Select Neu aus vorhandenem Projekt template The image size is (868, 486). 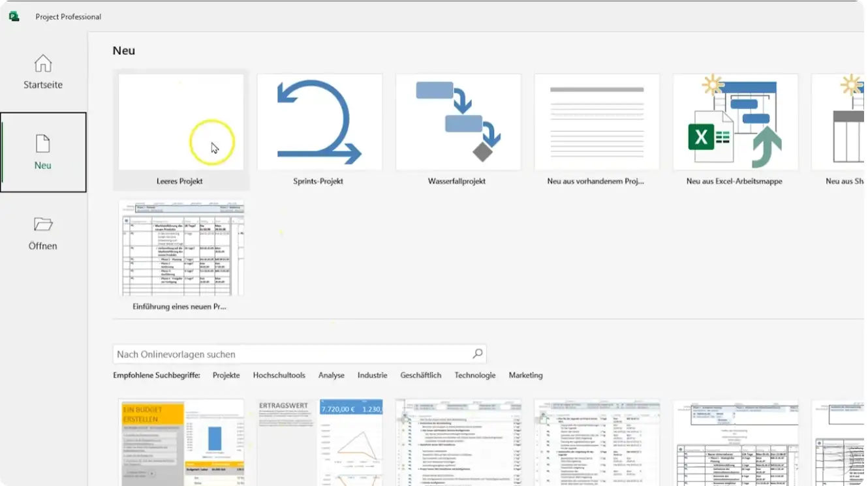597,122
